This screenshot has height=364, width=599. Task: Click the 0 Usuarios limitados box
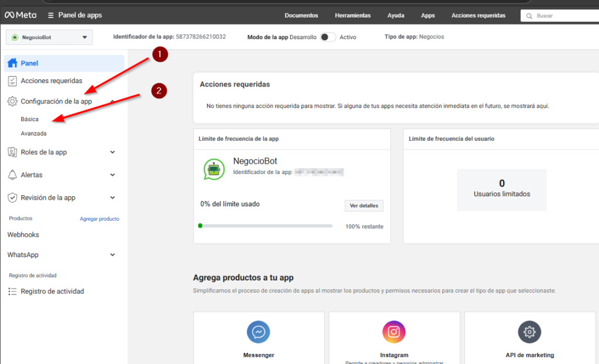point(501,190)
